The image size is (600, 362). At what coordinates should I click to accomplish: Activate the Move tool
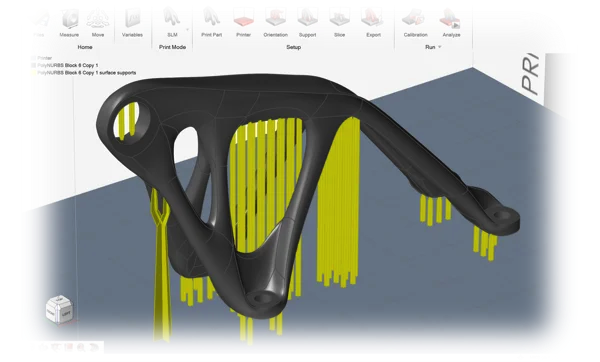click(x=98, y=23)
